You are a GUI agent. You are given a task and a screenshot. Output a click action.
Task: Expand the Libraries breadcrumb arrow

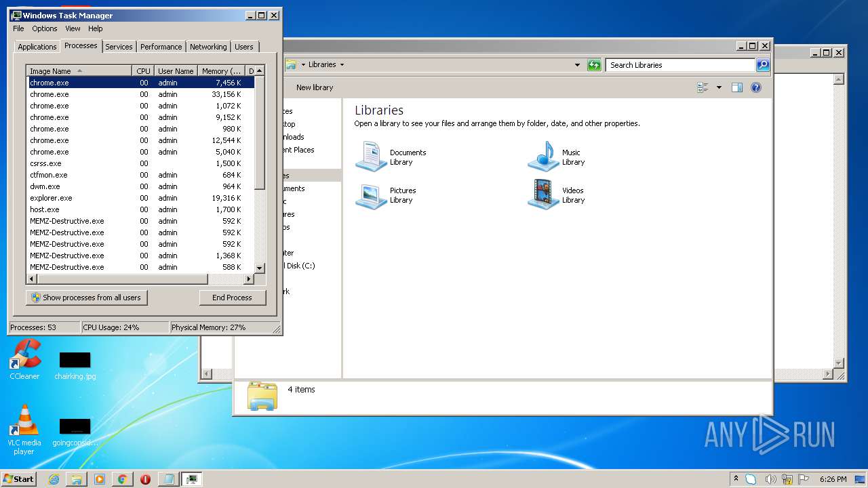tap(342, 65)
